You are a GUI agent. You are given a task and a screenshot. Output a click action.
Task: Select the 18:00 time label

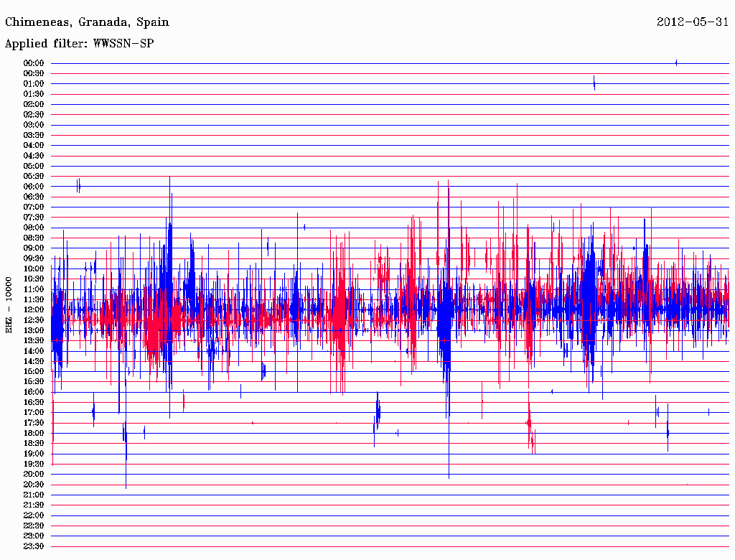pyautogui.click(x=33, y=434)
